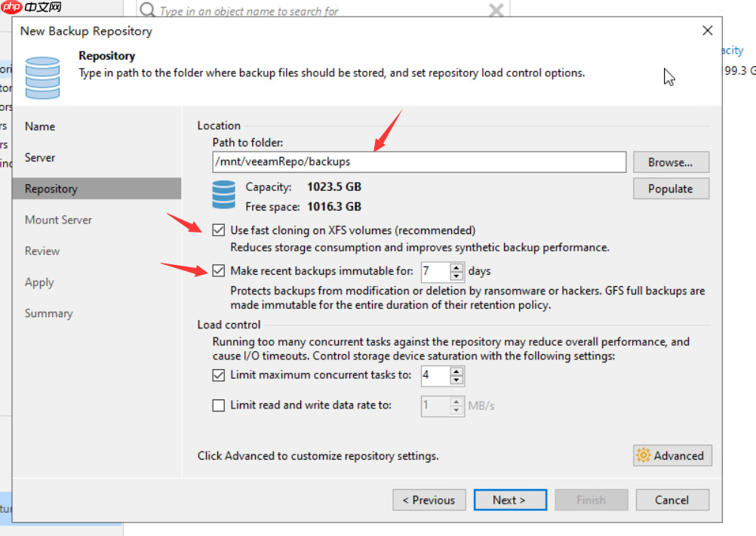Disable fast cloning on XFS volumes
This screenshot has height=536, width=756.
(x=218, y=229)
